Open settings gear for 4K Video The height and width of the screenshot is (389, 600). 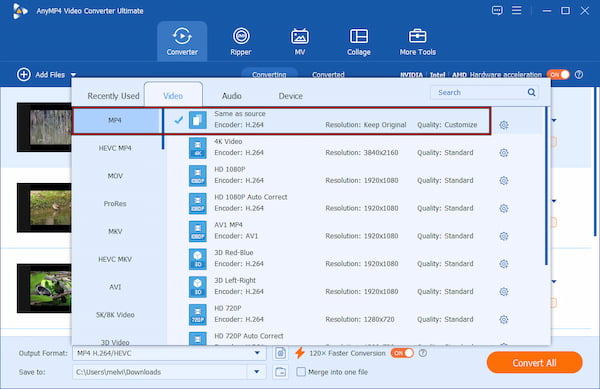pos(504,153)
